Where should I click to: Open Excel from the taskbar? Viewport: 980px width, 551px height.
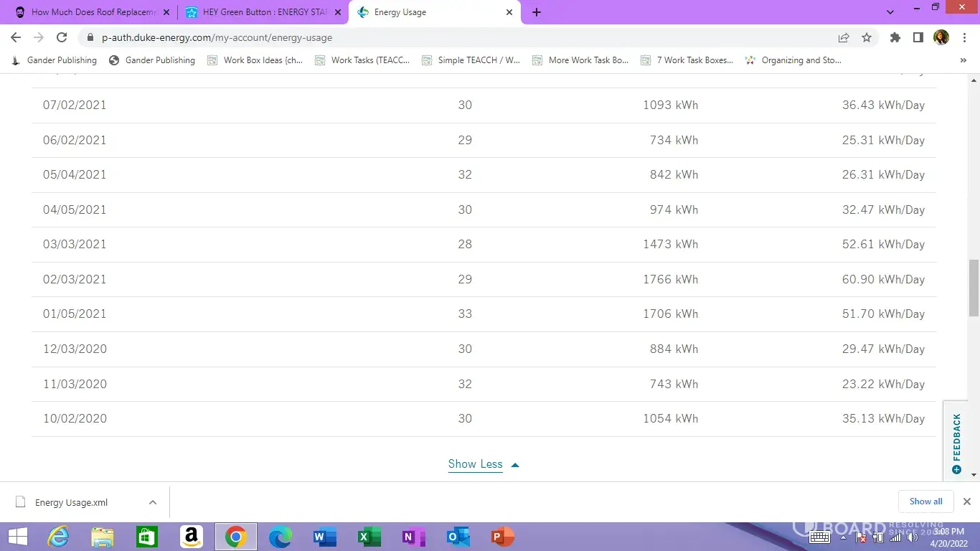click(369, 536)
